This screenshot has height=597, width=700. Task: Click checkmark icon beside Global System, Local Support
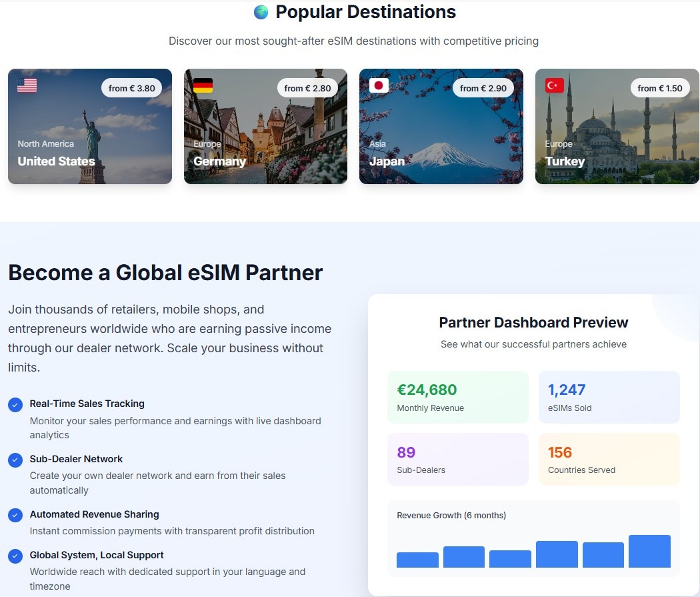click(15, 556)
